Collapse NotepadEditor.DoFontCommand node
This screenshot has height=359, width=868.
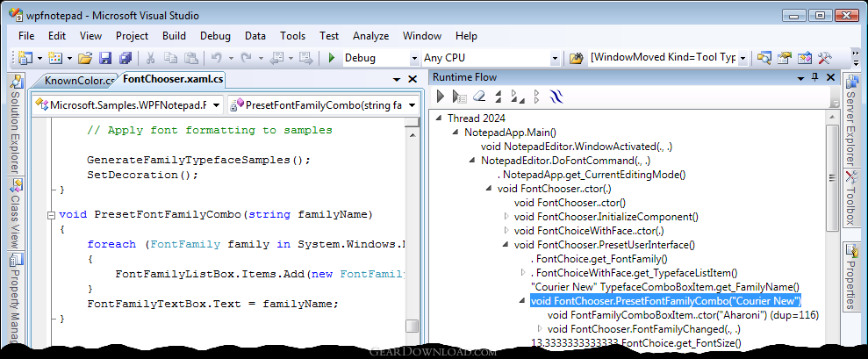[x=472, y=160]
